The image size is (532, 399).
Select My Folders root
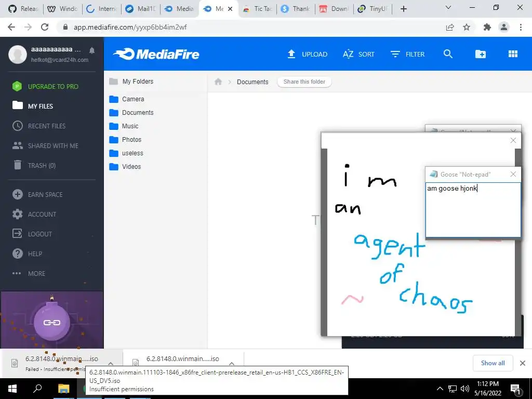(131, 82)
